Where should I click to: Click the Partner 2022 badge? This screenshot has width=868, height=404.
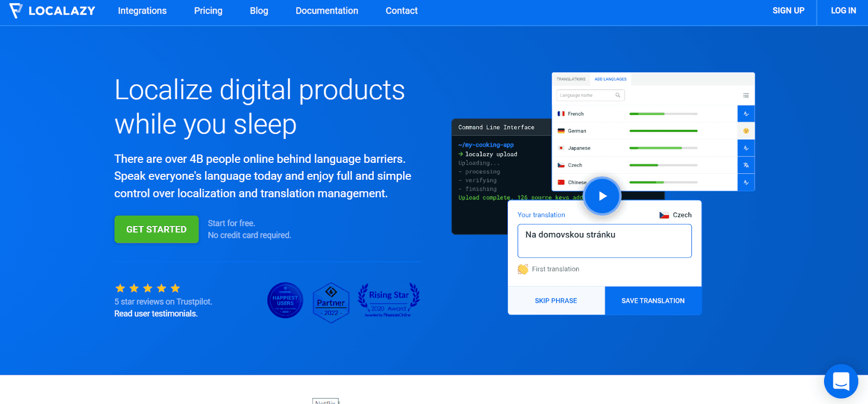[x=331, y=302]
